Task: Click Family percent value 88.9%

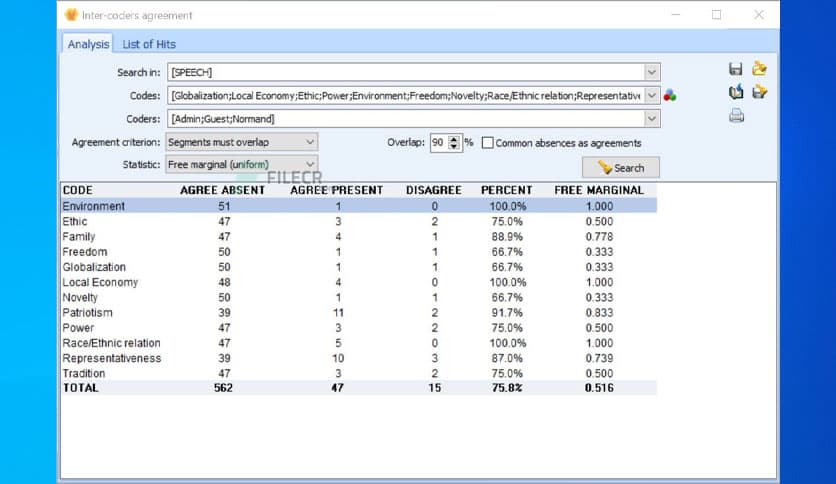Action: [x=507, y=237]
